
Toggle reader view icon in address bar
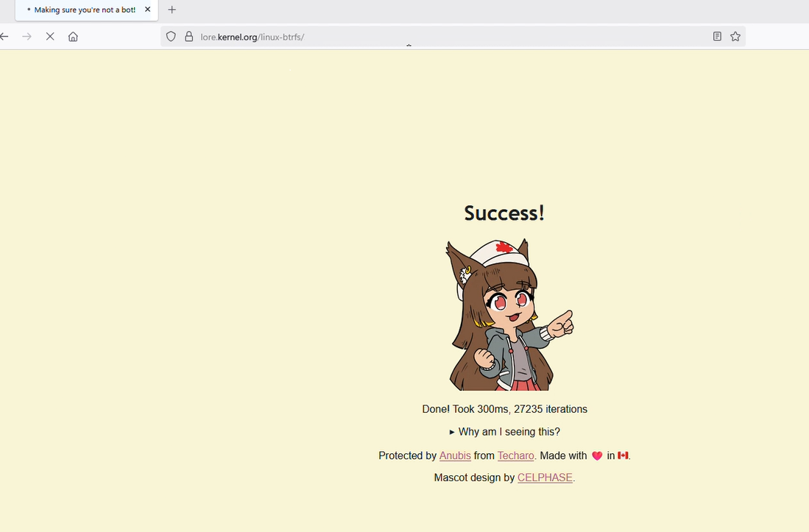click(717, 36)
